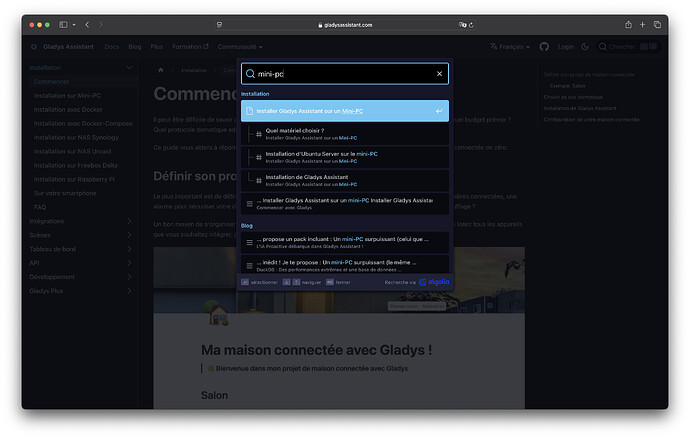Jump to Exemple: Salon in table of contents
The width and height of the screenshot is (690, 438).
567,86
